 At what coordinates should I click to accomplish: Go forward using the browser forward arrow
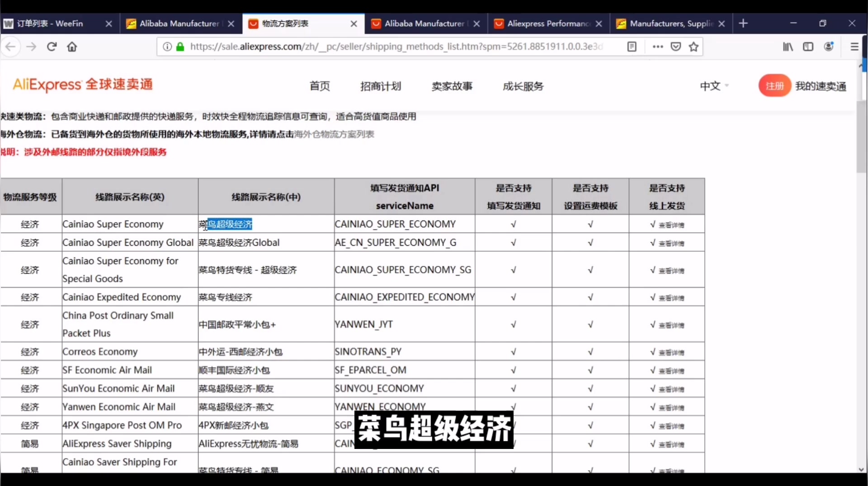pos(31,47)
